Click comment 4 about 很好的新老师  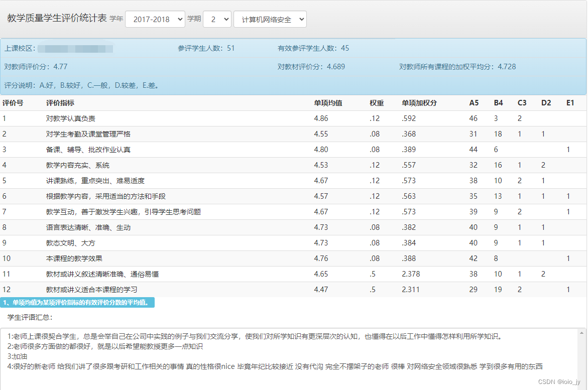[x=275, y=366]
